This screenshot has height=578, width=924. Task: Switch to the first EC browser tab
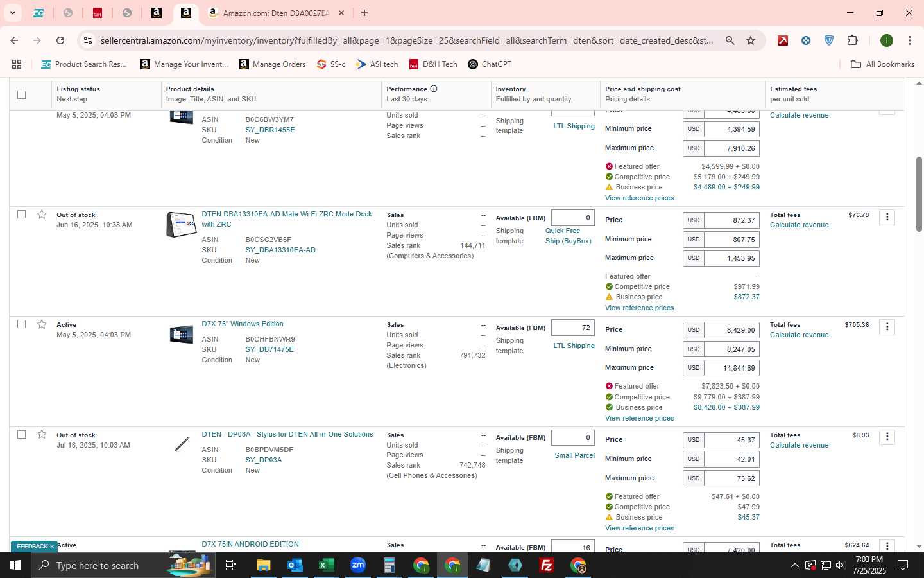click(38, 13)
